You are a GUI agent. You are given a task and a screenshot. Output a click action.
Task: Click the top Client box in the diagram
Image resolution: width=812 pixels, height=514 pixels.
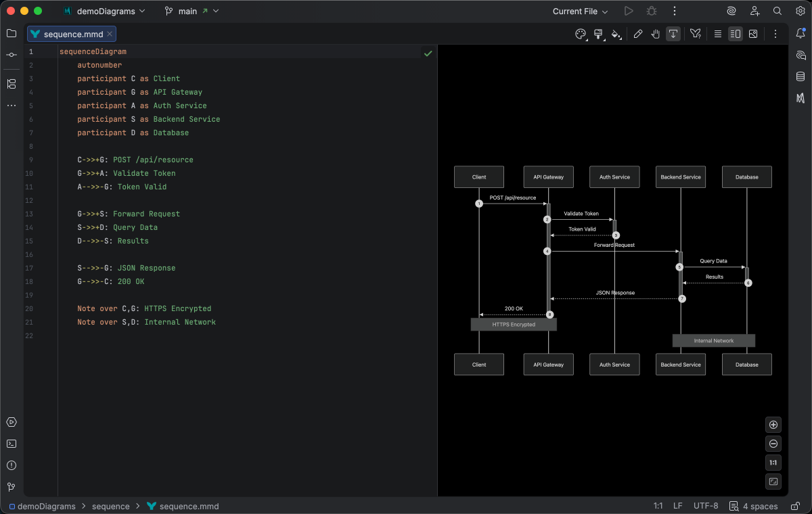click(x=479, y=177)
